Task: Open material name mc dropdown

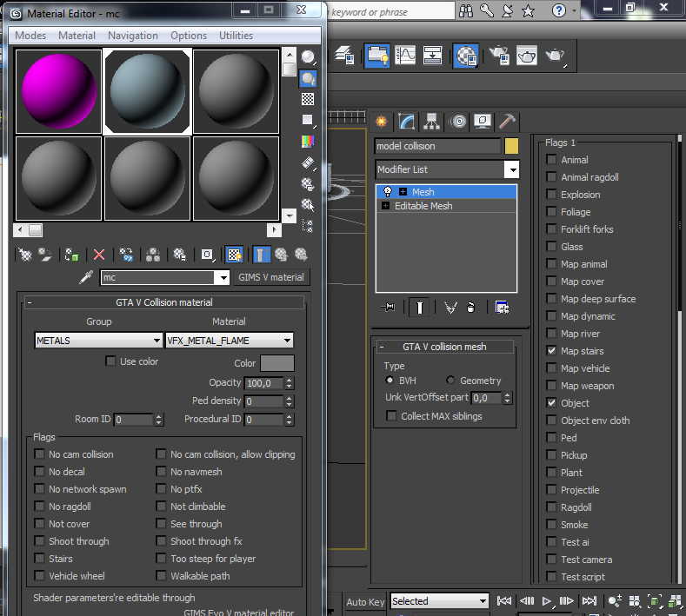Action: pos(223,278)
